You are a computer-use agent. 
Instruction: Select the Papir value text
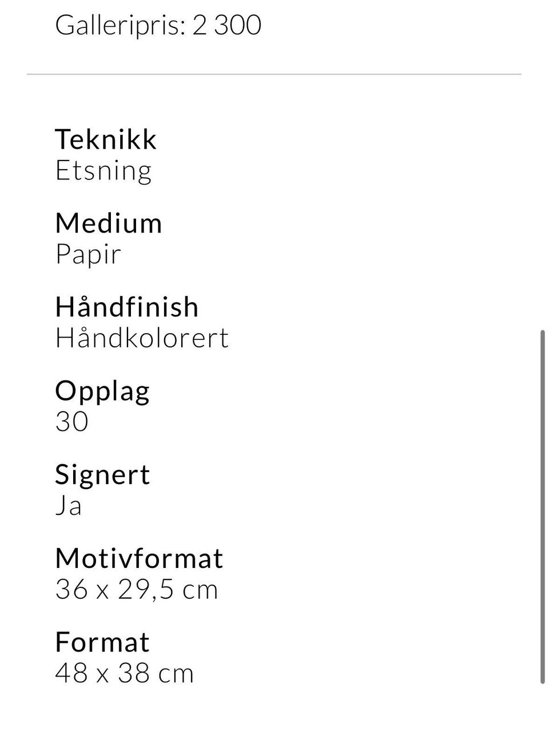(88, 254)
